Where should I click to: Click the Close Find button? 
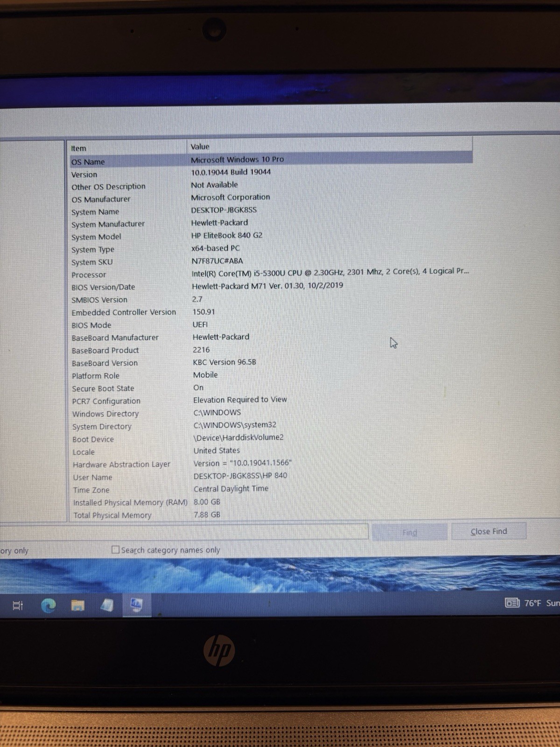(x=489, y=531)
